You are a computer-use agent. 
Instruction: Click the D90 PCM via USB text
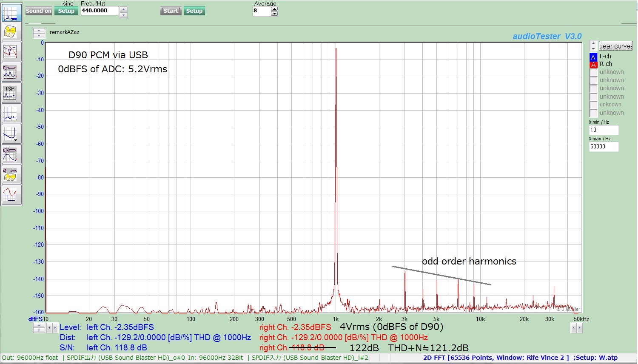108,55
